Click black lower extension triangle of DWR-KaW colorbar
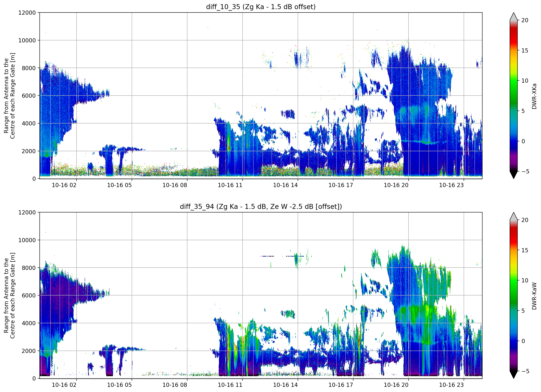This screenshot has width=541, height=392. click(514, 374)
